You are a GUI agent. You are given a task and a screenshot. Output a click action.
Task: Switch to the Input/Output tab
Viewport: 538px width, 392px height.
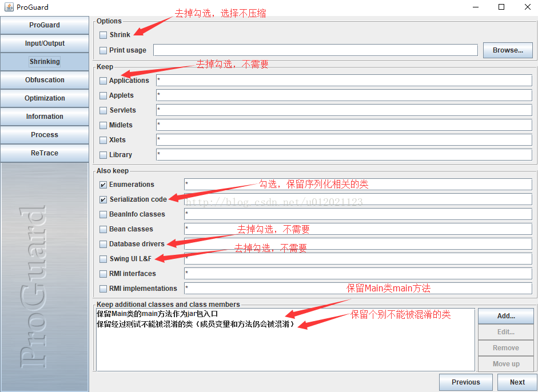(x=45, y=43)
